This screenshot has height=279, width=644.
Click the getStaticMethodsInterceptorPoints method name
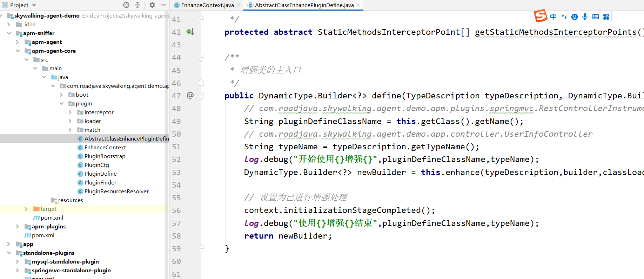556,32
